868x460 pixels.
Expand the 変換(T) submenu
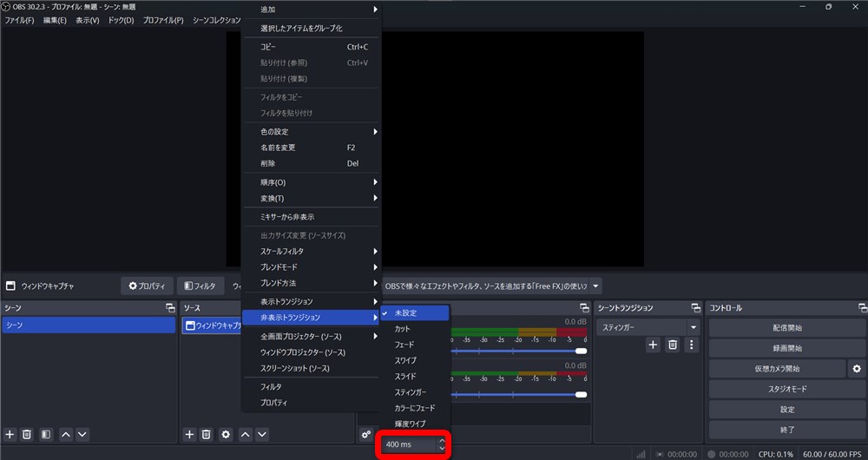[x=312, y=198]
